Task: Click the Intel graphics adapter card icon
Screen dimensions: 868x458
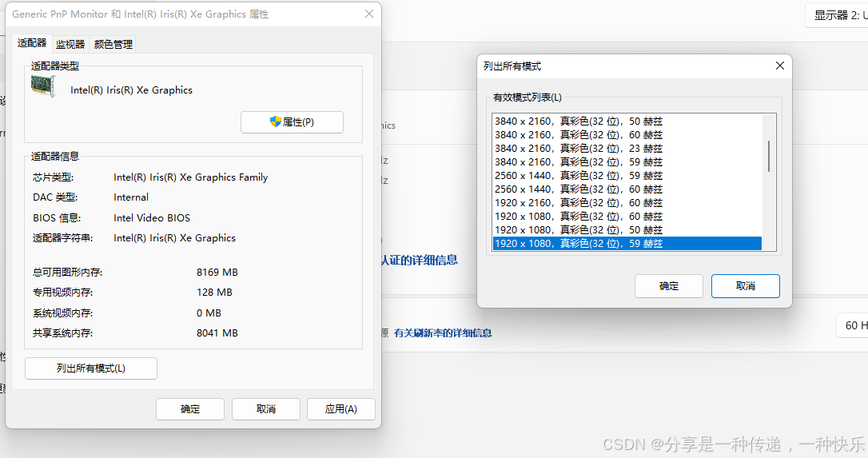Action: tap(44, 86)
